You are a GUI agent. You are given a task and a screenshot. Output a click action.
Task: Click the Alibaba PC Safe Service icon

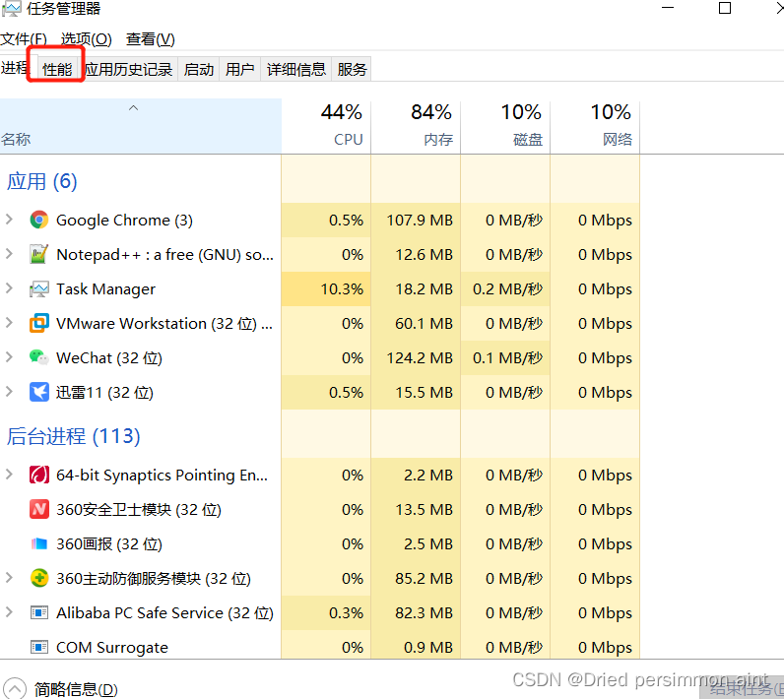click(x=39, y=612)
